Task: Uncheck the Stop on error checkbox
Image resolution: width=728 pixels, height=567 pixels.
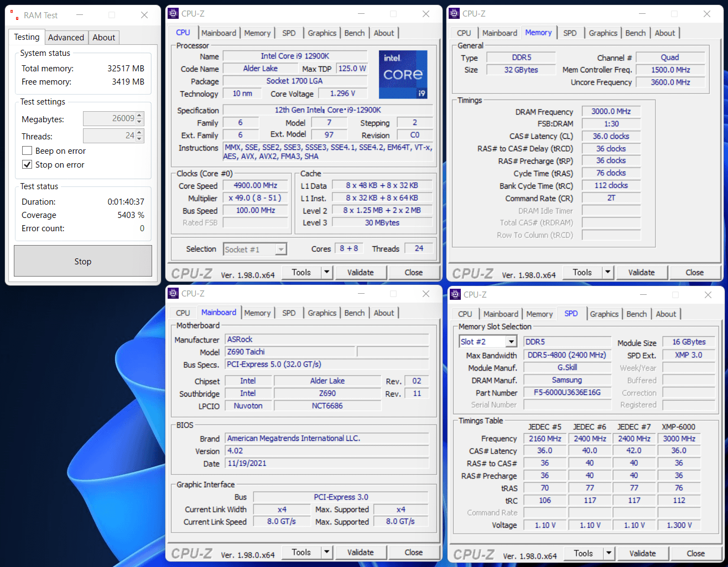Action: pos(27,164)
